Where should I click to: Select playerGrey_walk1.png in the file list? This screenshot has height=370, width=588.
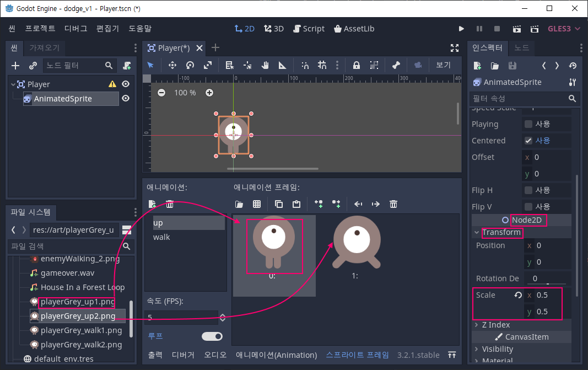click(x=81, y=331)
